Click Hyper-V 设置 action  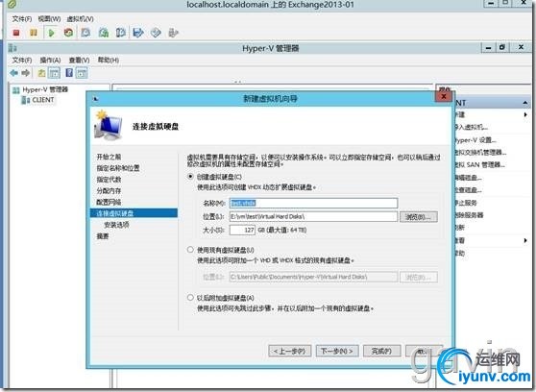pos(475,140)
